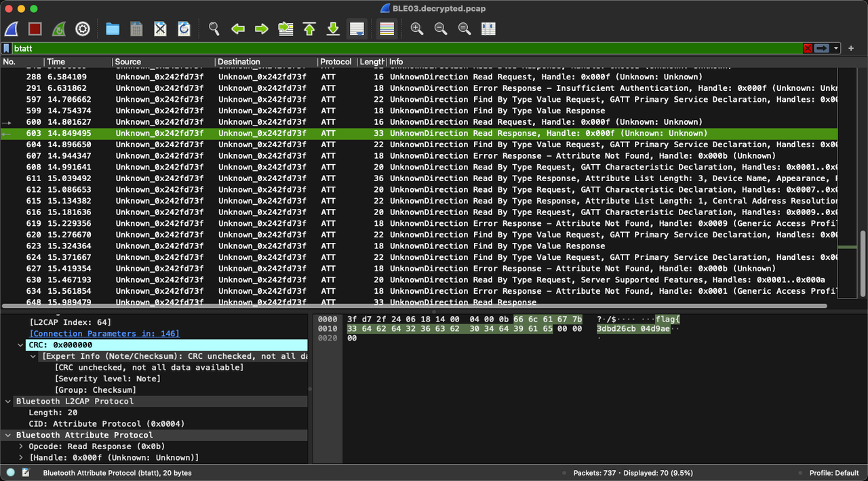Open expert information from status bar
The height and width of the screenshot is (481, 868).
click(12, 472)
